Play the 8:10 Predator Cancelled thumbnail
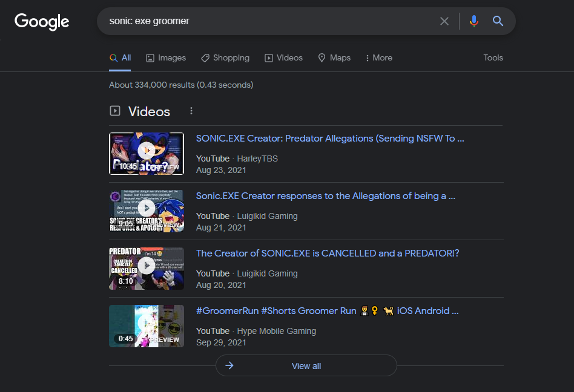 (147, 269)
